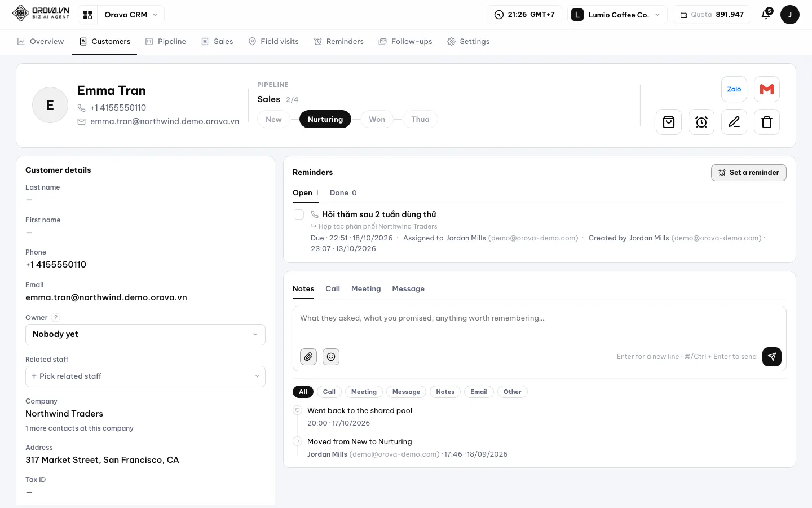
Task: Filter activity by Call chip
Action: pos(329,392)
